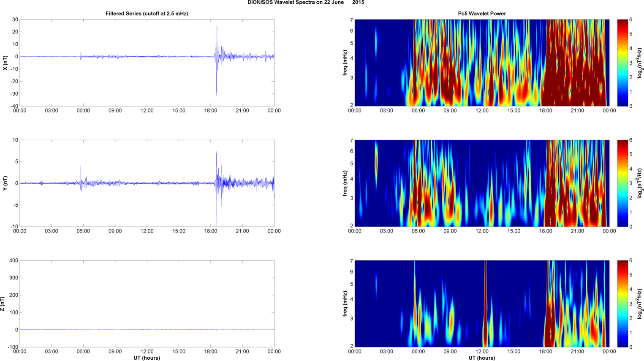This screenshot has height=361, width=644.
Task: Select the 'Pc5 Wavelet Power' heading
Action: coord(482,14)
